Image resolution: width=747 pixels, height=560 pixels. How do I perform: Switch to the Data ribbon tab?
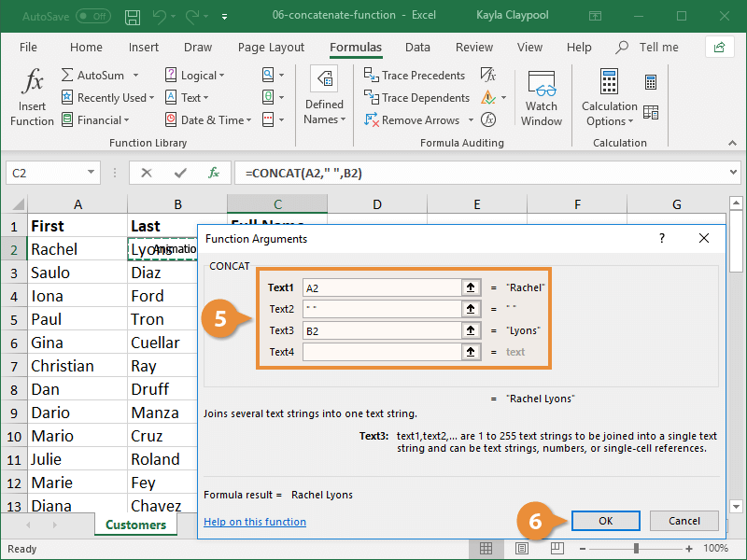[x=417, y=47]
